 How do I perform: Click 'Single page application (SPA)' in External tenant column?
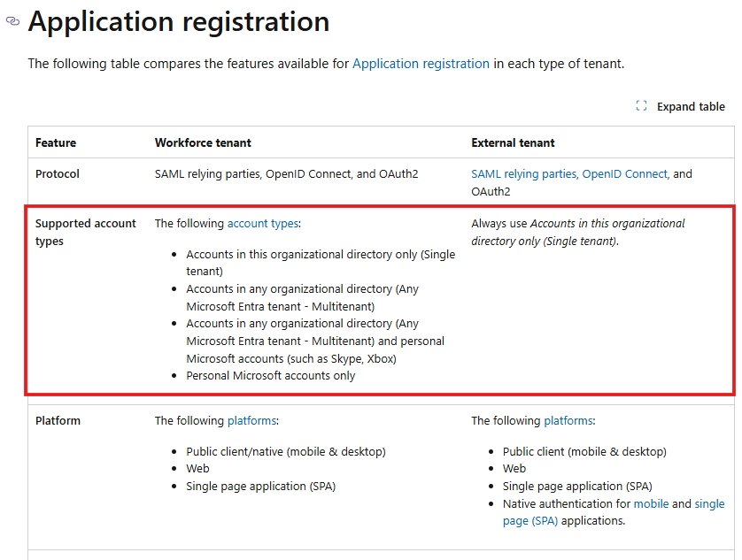point(577,487)
